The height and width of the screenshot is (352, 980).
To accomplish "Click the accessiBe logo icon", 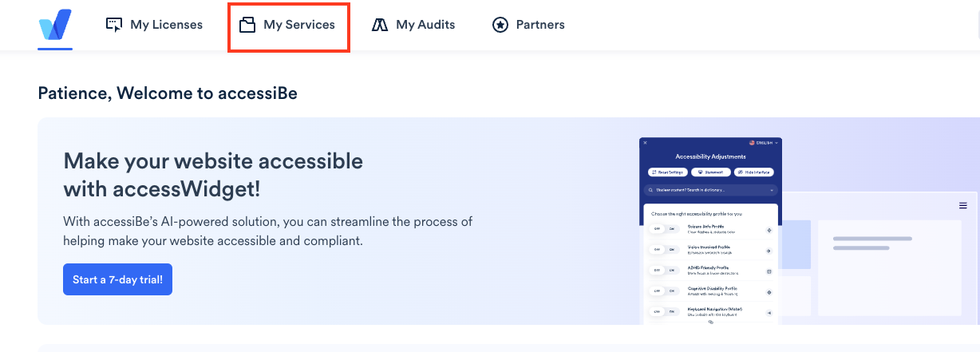I will (55, 25).
